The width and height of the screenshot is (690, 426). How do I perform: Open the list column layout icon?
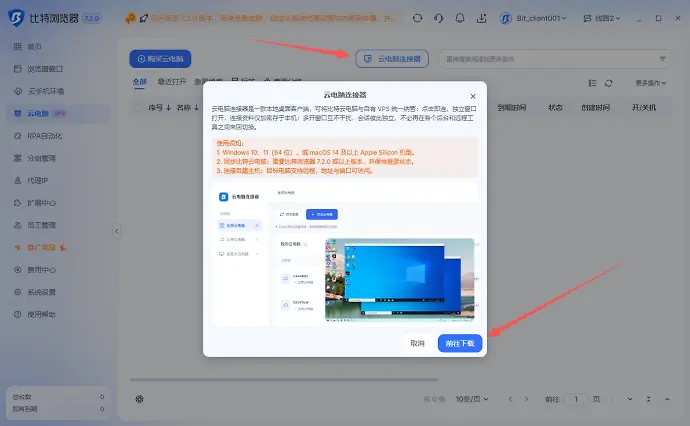592,83
